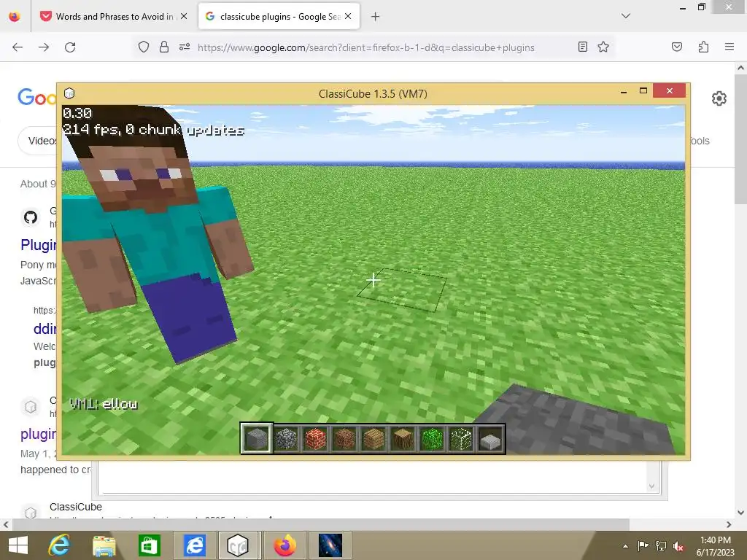
Task: Click the GitHub result favicon
Action: (x=31, y=217)
